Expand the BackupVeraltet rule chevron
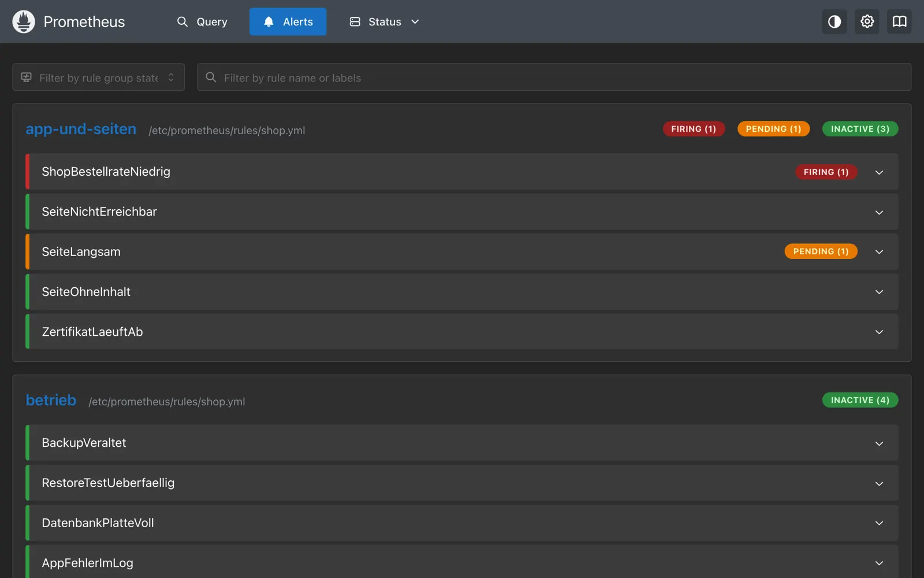Screen dimensions: 924x578 click(x=879, y=443)
